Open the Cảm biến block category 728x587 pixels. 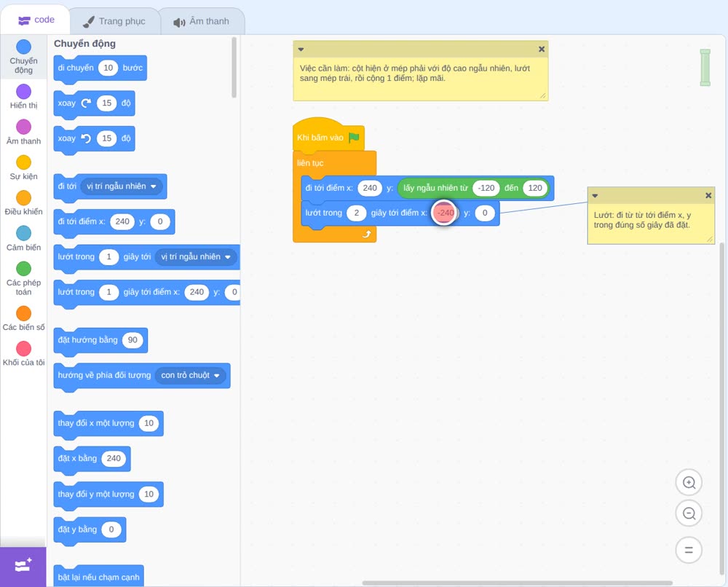tap(24, 233)
